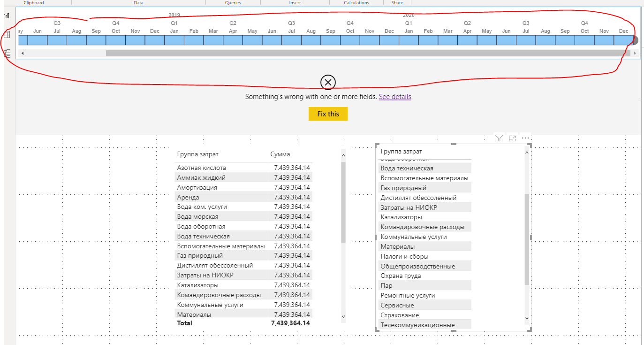This screenshot has height=345, width=644.
Task: Open Focus mode for the selected table
Action: pyautogui.click(x=512, y=138)
